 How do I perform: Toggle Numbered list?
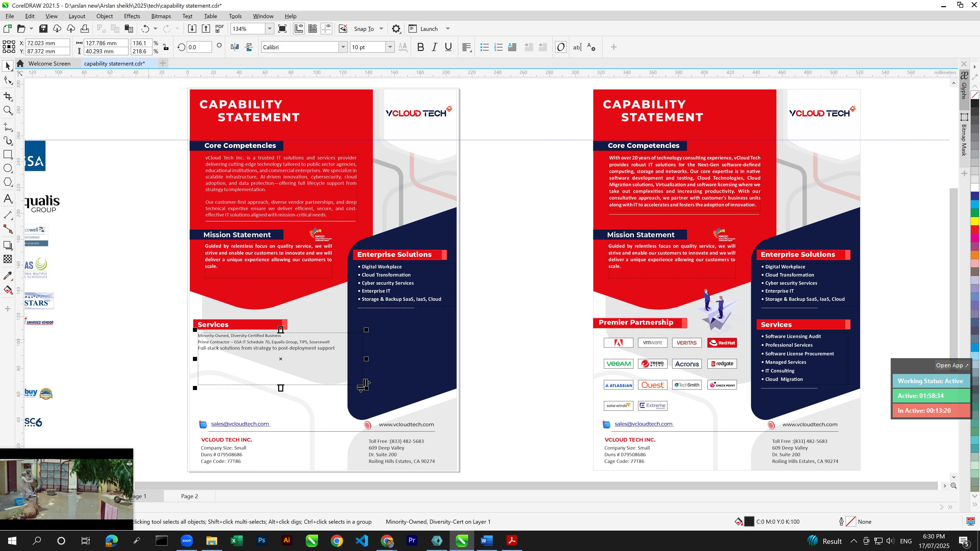click(x=498, y=47)
